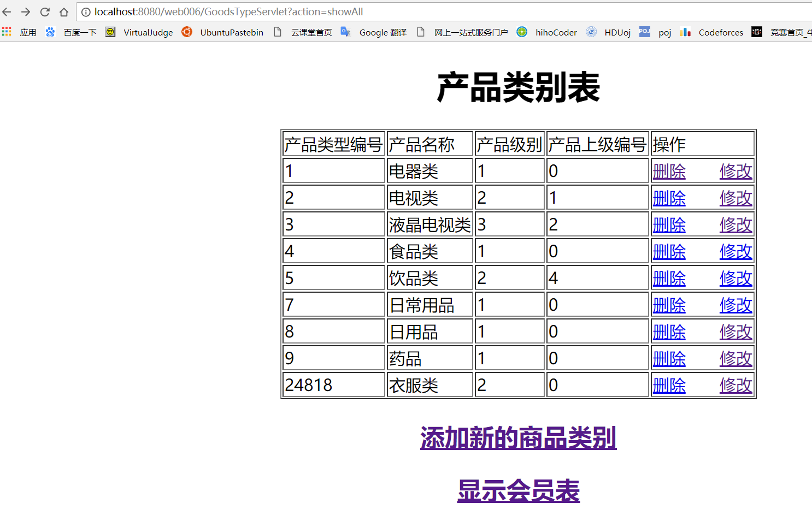Delete the 液晶电视类 category row
Screen dimensions: 812x515
click(x=669, y=225)
